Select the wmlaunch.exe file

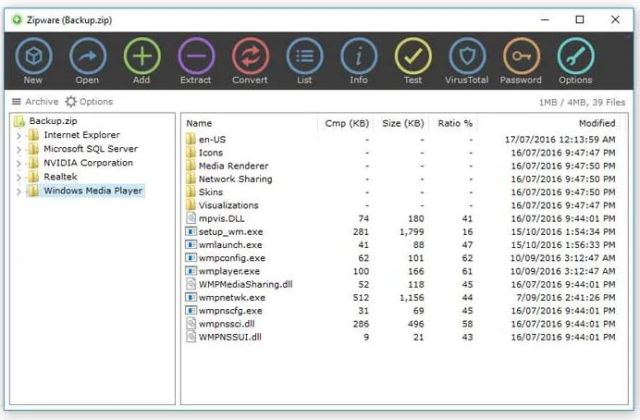401,244
